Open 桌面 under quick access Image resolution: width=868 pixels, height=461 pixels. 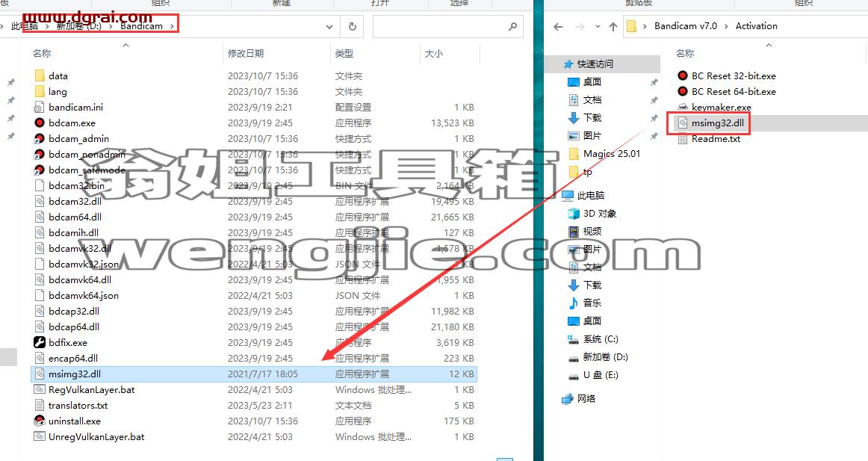(x=592, y=82)
